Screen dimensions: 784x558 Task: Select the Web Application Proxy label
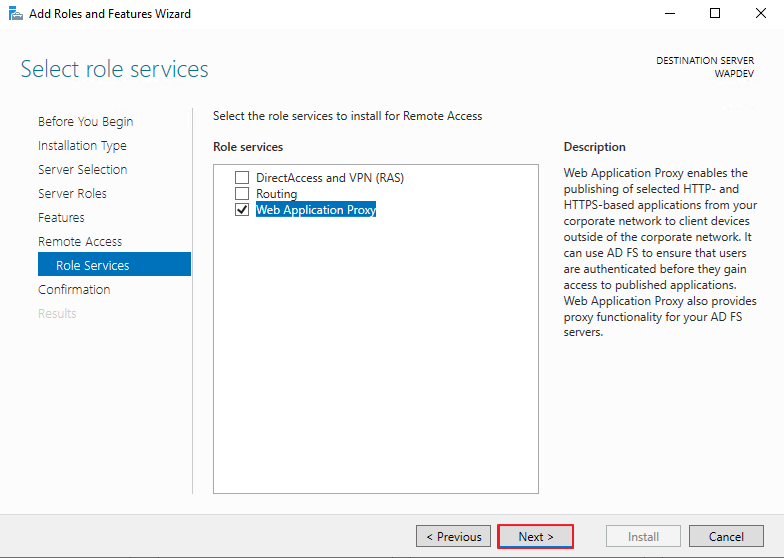click(316, 210)
